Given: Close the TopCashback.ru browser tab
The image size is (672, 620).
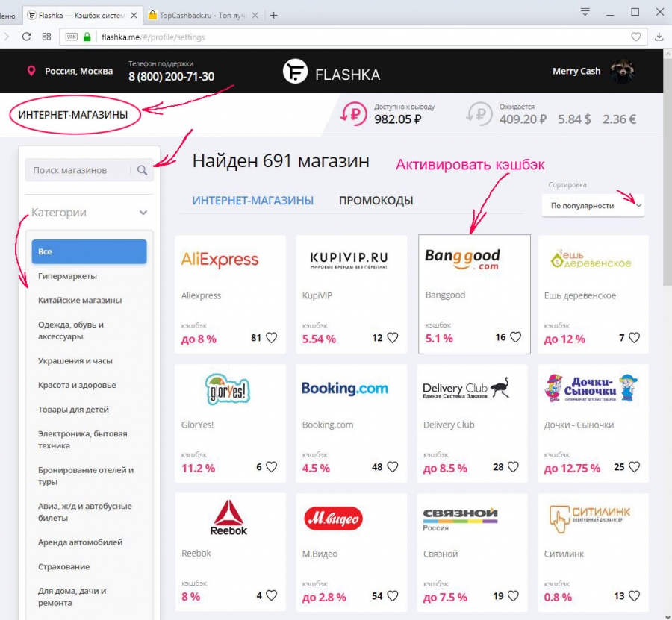Looking at the screenshot, I should click(x=255, y=16).
